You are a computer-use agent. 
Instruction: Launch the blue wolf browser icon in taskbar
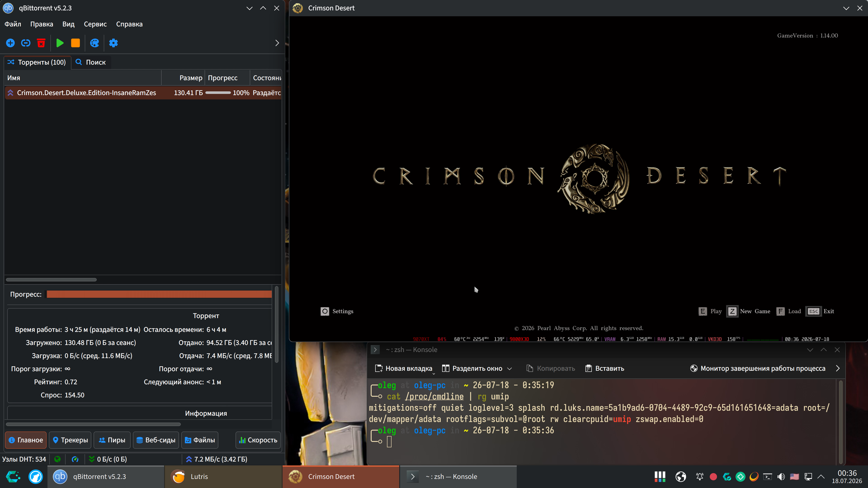[36, 476]
